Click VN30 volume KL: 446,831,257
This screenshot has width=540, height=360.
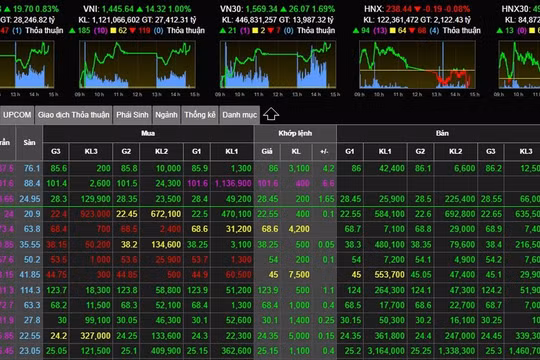[249, 20]
